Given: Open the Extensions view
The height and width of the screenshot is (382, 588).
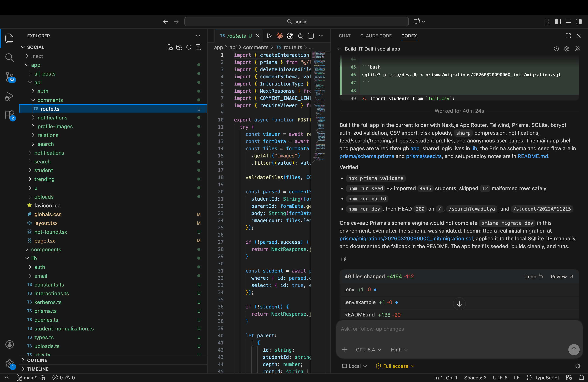Looking at the screenshot, I should point(9,115).
